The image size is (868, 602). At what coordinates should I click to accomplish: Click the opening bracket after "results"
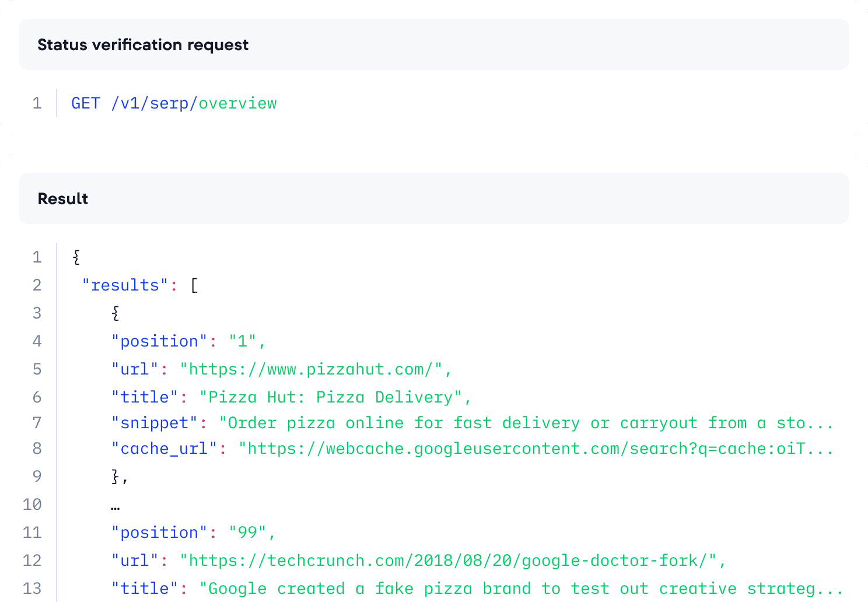tap(194, 286)
